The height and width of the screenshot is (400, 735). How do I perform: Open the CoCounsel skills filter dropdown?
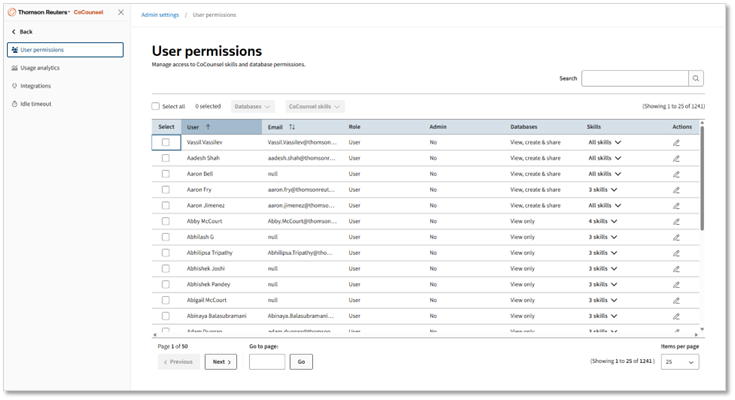(314, 106)
